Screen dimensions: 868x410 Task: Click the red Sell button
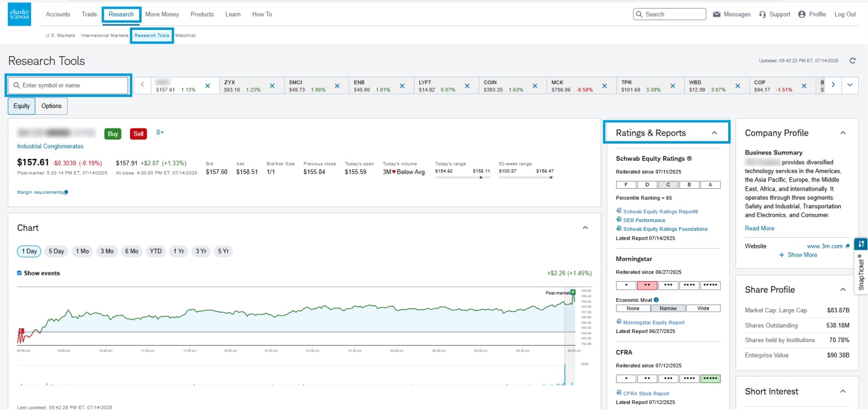point(139,134)
